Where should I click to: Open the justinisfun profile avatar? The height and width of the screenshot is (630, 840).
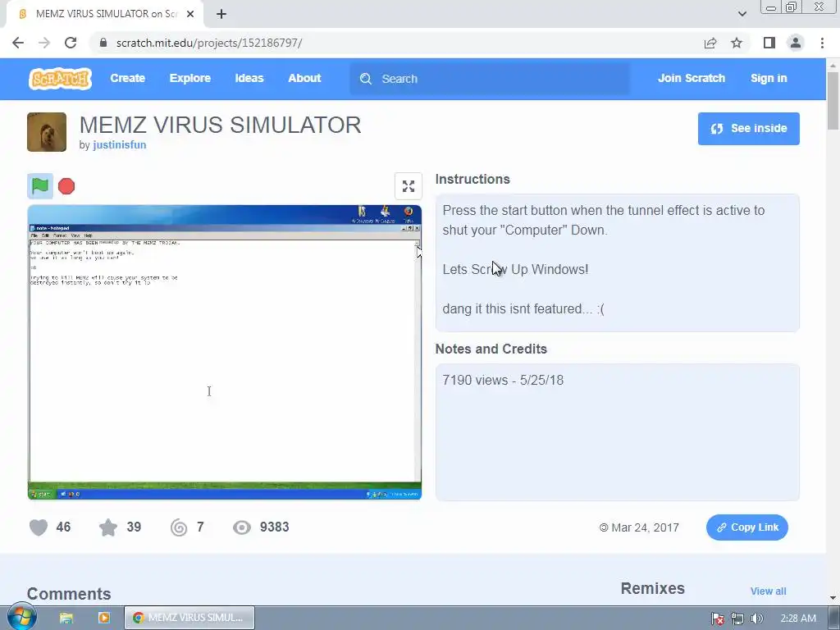(47, 132)
